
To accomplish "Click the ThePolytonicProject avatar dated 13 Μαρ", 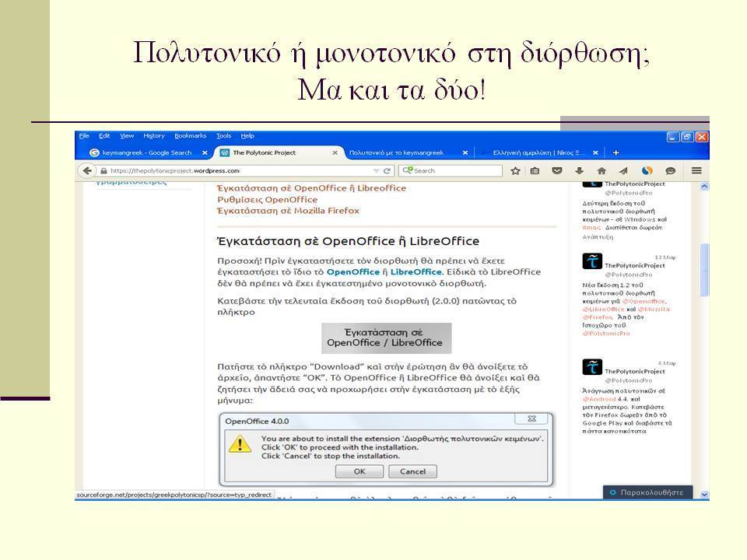I will point(592,261).
